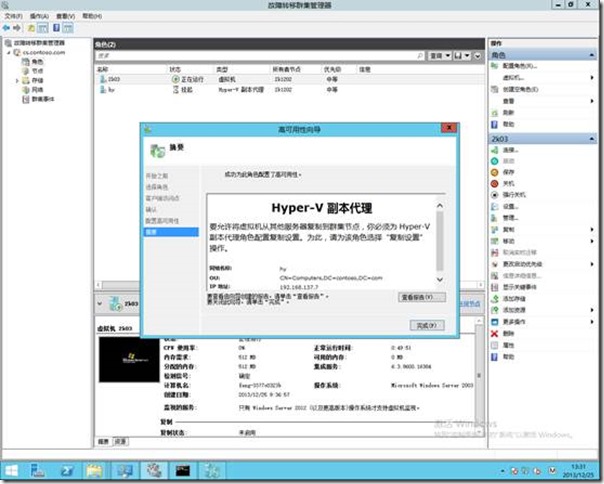604x484 pixels.
Task: Select the 角色 (Roles) node in tree
Action: pos(37,62)
